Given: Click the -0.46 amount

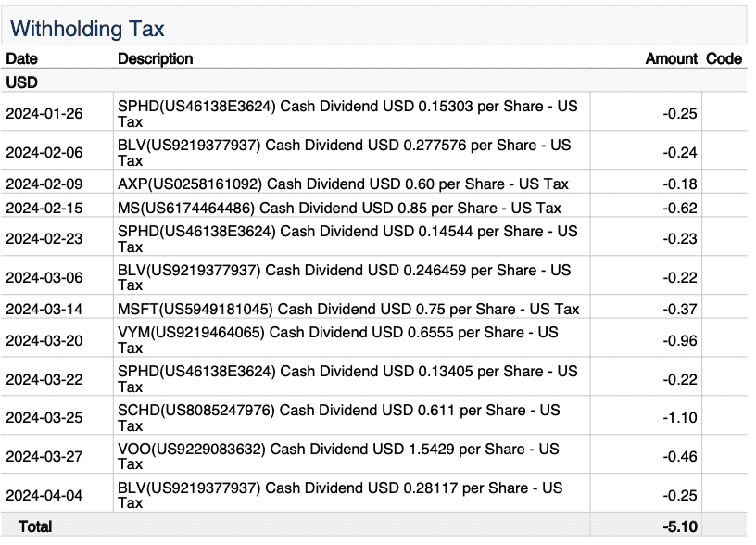Looking at the screenshot, I should click(680, 456).
